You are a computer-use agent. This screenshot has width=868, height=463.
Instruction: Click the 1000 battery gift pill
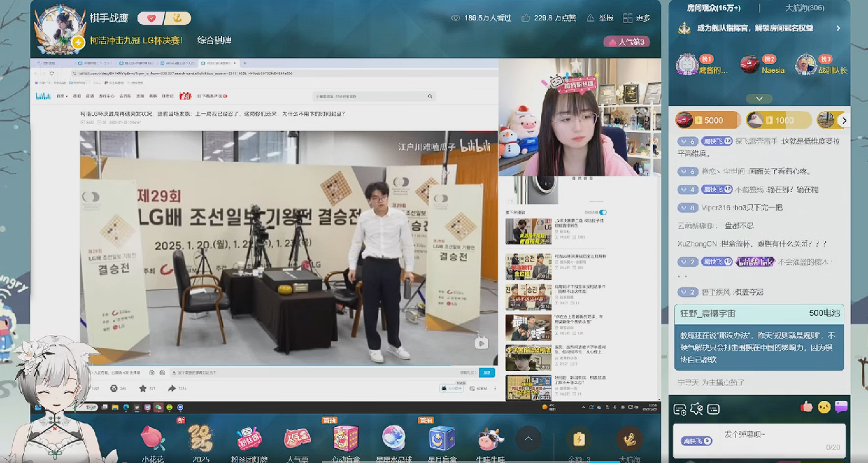[x=779, y=120]
